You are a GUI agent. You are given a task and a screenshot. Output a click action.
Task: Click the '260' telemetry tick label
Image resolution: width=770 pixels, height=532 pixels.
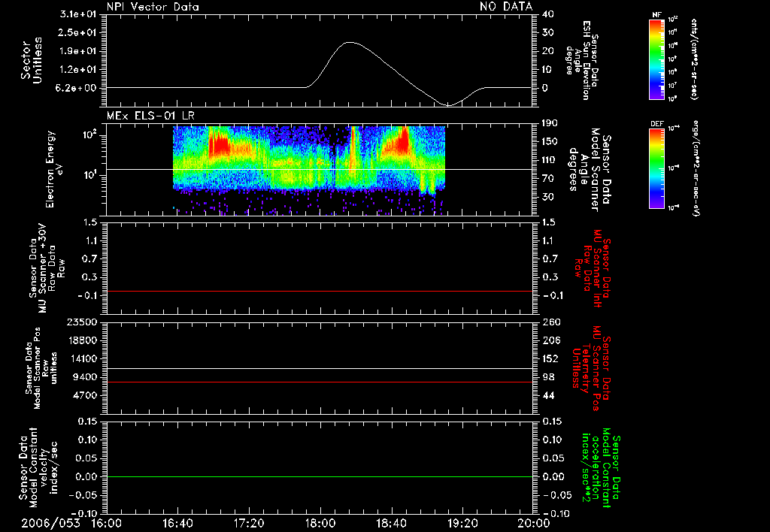(551, 322)
